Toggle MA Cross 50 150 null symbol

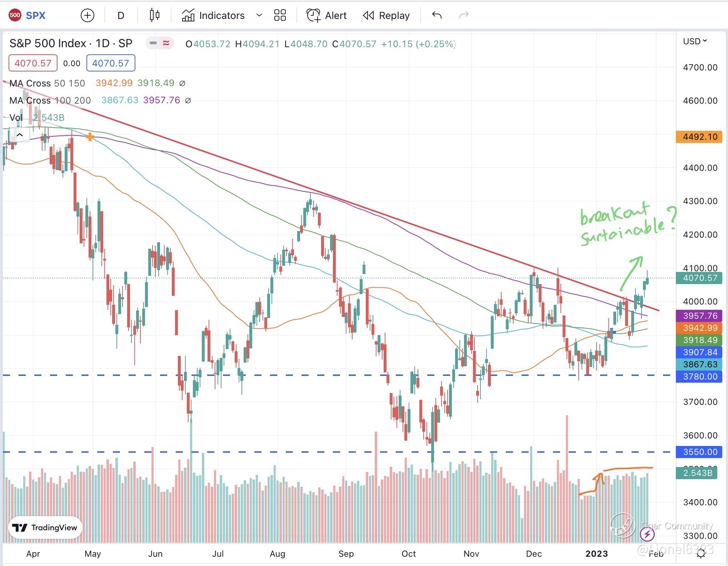[182, 83]
